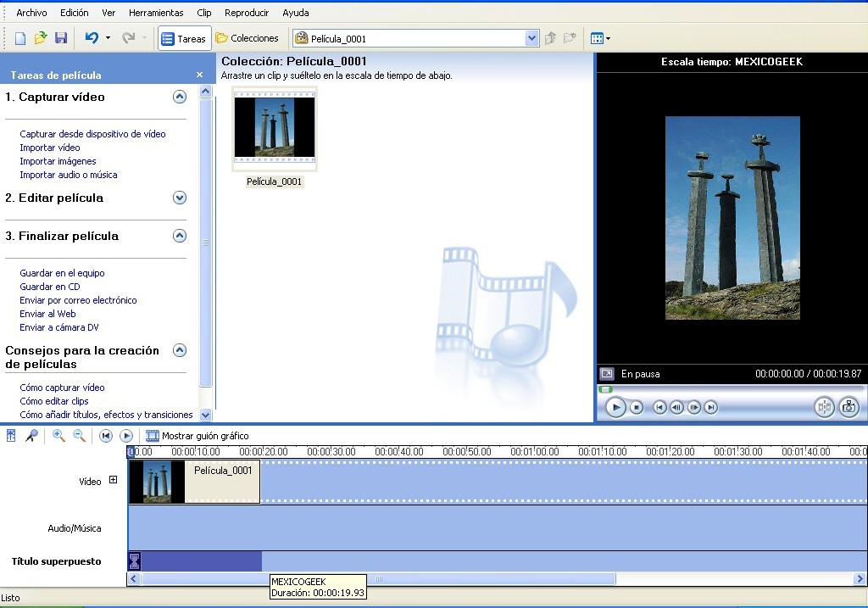Click tasks pane scroll down arrow

tap(205, 415)
